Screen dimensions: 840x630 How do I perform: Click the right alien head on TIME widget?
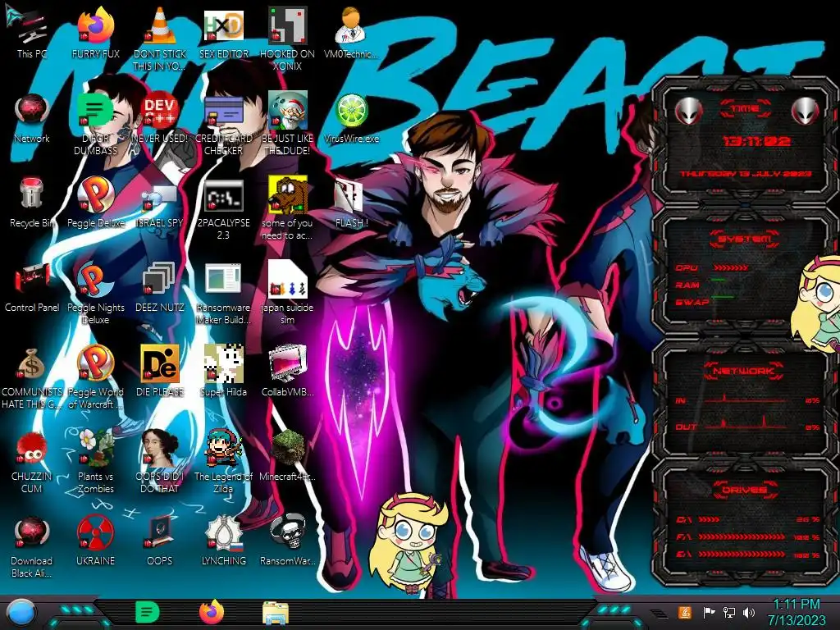tap(806, 112)
